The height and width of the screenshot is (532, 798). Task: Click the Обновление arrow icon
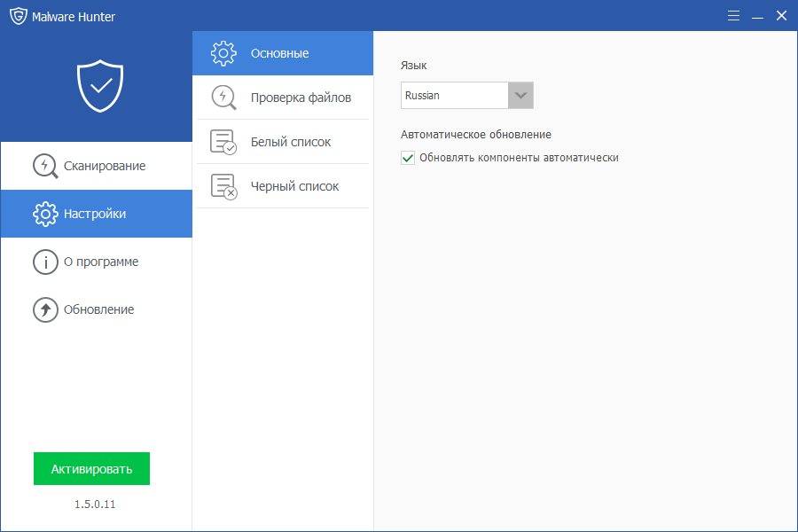click(45, 309)
